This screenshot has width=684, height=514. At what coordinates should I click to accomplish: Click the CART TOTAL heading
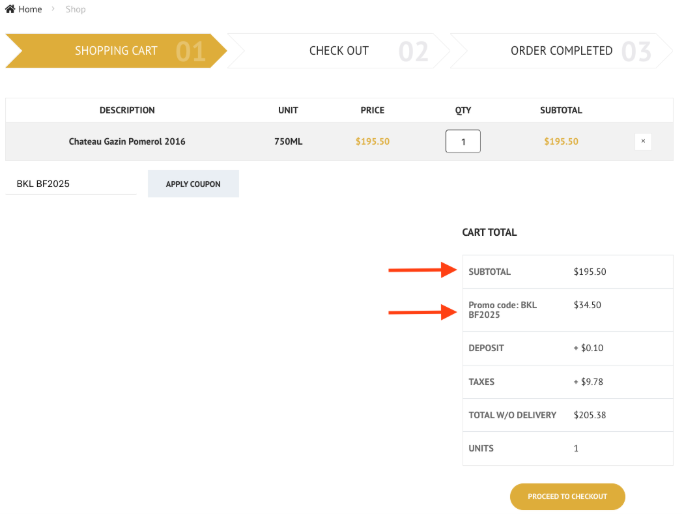pos(489,232)
